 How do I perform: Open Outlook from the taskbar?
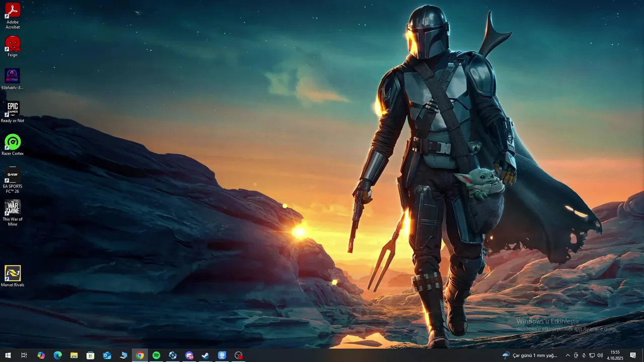(107, 355)
